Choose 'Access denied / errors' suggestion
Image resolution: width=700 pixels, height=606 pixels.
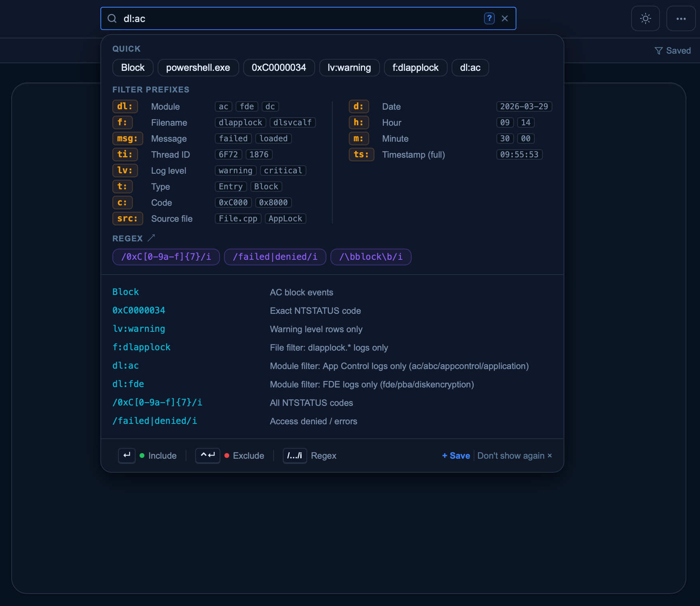point(332,421)
